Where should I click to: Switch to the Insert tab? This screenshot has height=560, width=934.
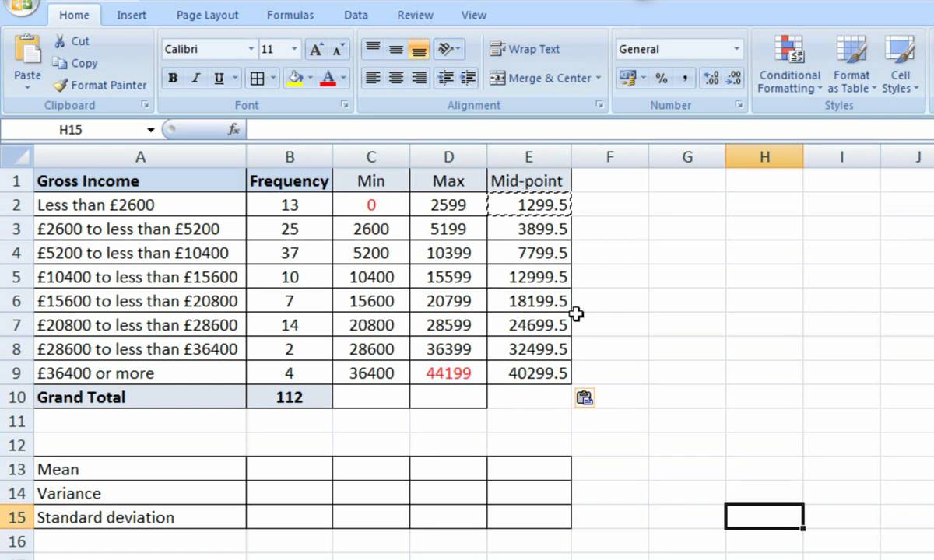pyautogui.click(x=131, y=15)
